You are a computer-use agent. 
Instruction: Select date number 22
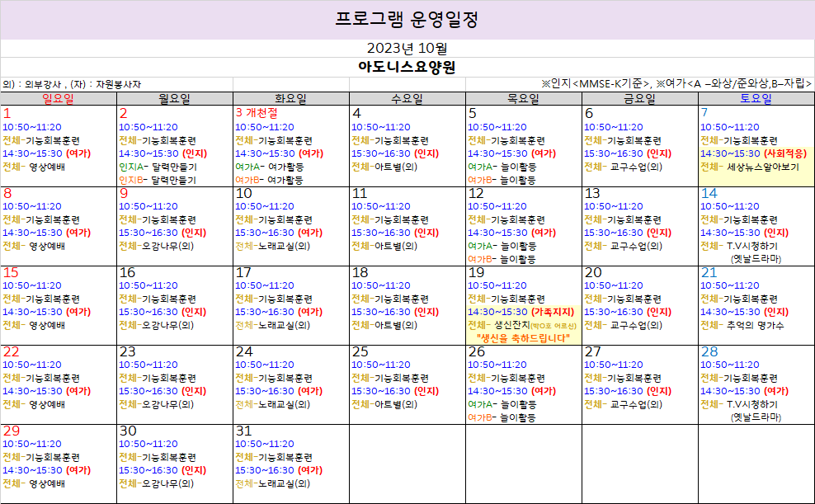tap(11, 351)
